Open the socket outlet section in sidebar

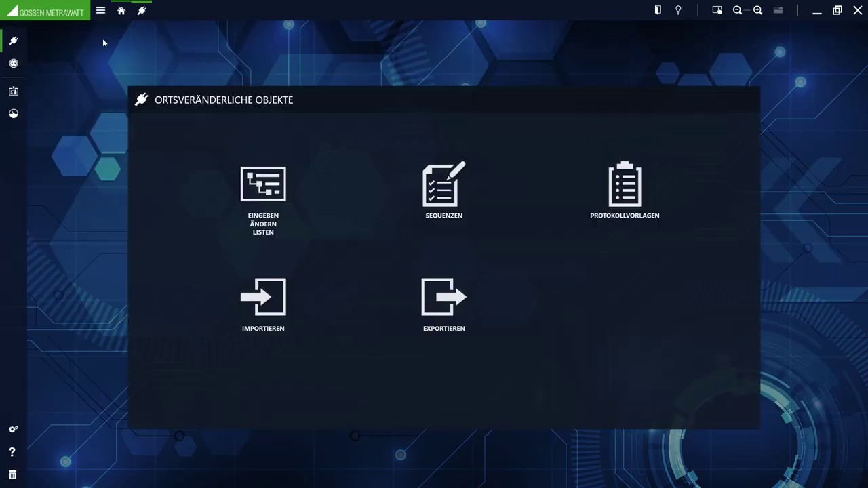(13, 63)
